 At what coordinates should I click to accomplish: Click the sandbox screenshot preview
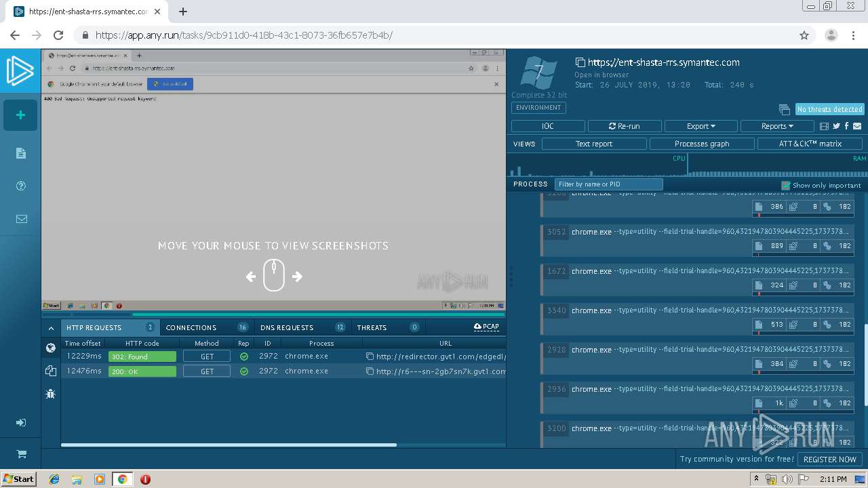click(273, 180)
